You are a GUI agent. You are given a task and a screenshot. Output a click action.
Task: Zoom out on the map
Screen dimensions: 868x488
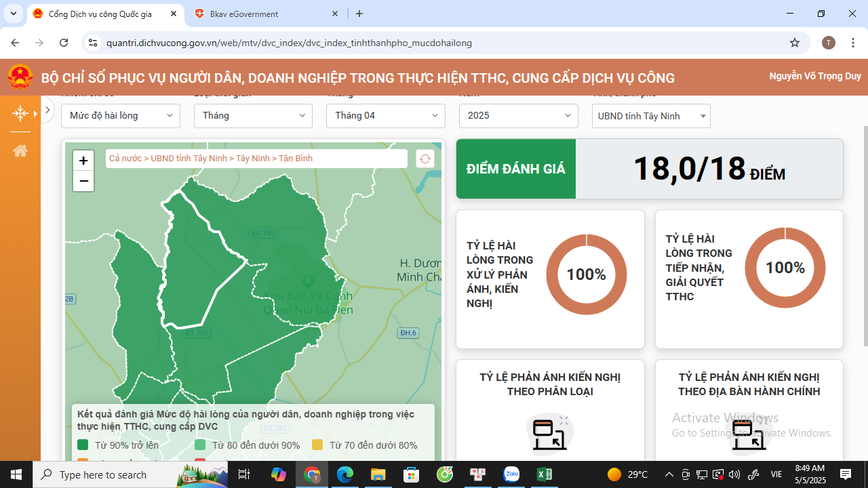pyautogui.click(x=83, y=181)
